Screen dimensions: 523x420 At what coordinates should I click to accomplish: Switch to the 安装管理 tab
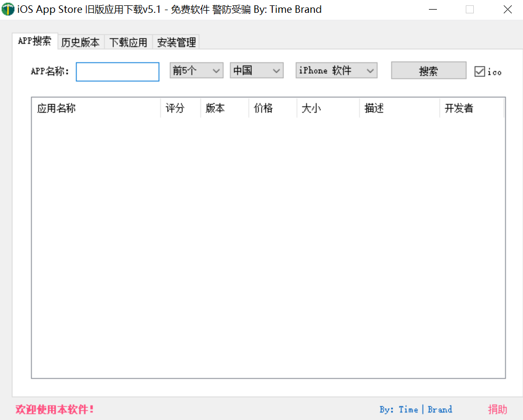point(175,41)
